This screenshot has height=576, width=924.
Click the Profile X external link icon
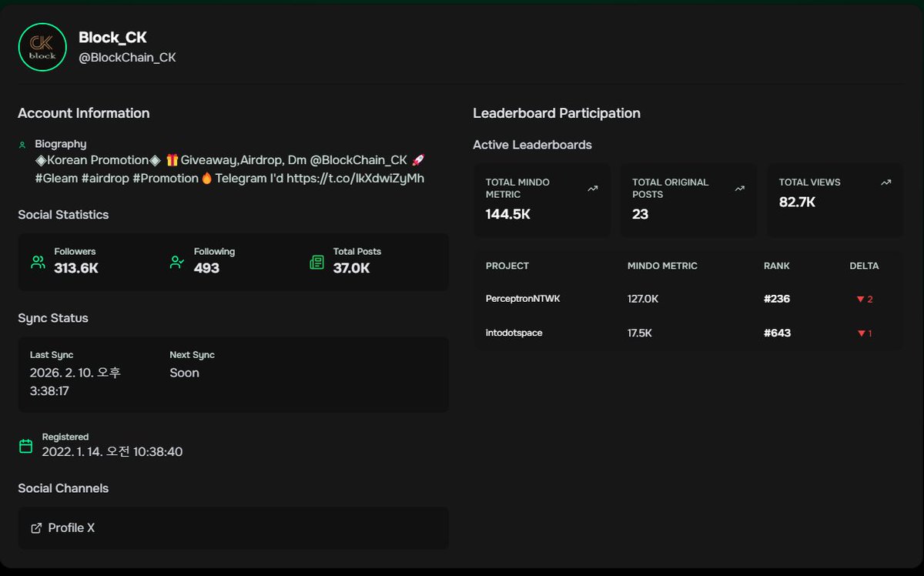pyautogui.click(x=36, y=528)
